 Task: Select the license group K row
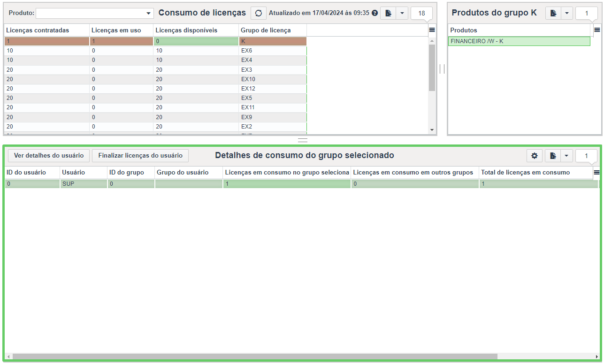[x=155, y=41]
